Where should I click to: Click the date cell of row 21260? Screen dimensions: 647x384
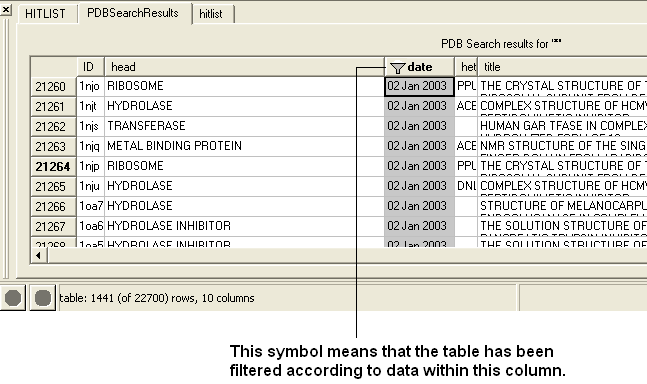(419, 86)
